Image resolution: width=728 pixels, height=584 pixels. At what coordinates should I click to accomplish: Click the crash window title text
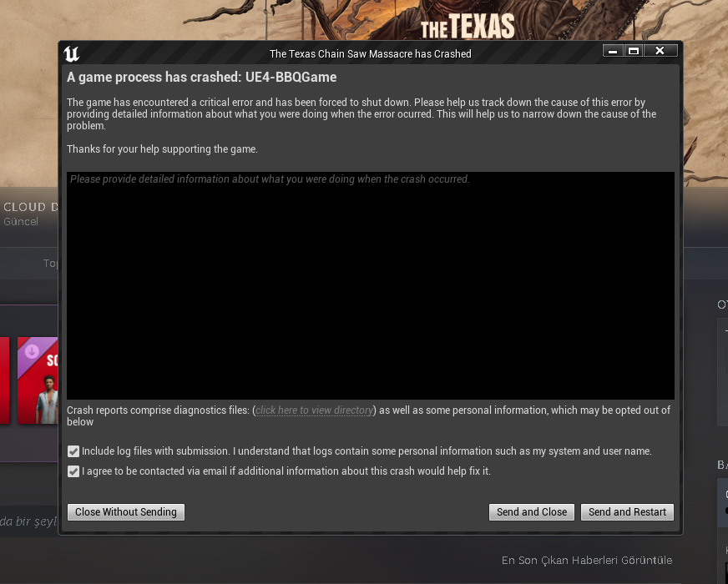click(x=371, y=53)
